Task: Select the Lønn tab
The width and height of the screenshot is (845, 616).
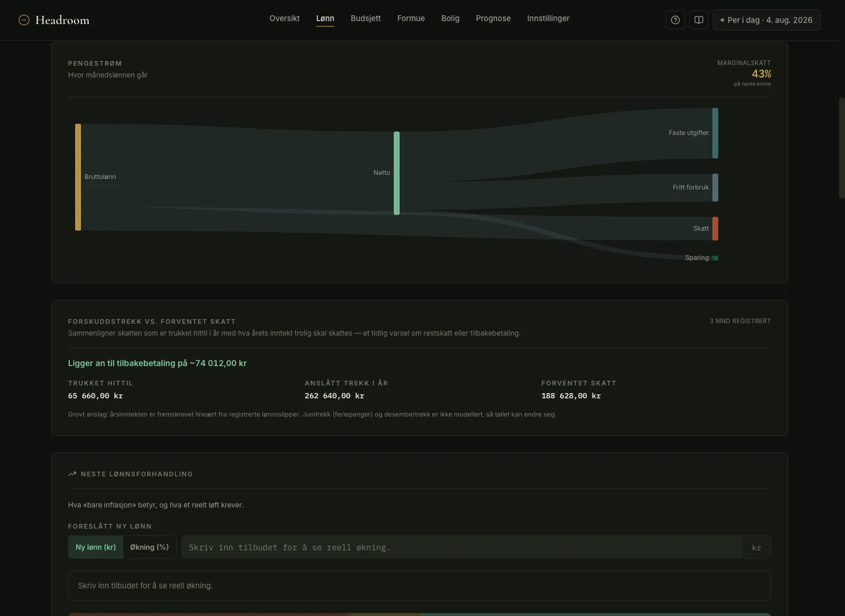Action: pos(325,18)
